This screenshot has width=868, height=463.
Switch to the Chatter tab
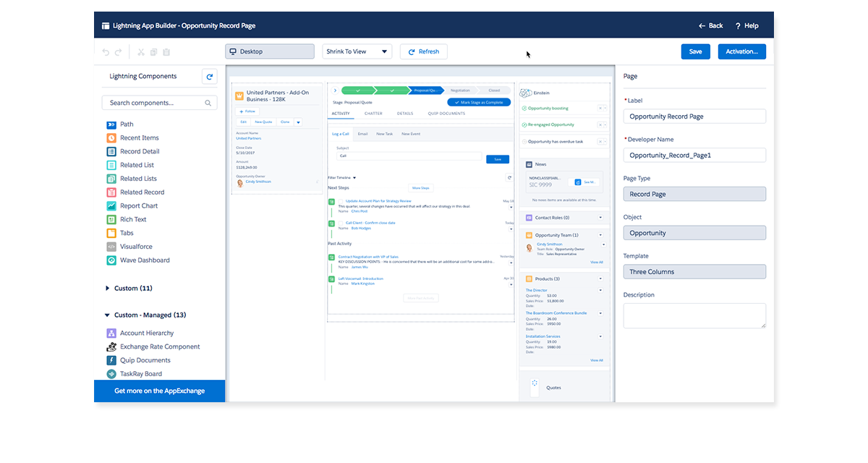[x=373, y=114]
